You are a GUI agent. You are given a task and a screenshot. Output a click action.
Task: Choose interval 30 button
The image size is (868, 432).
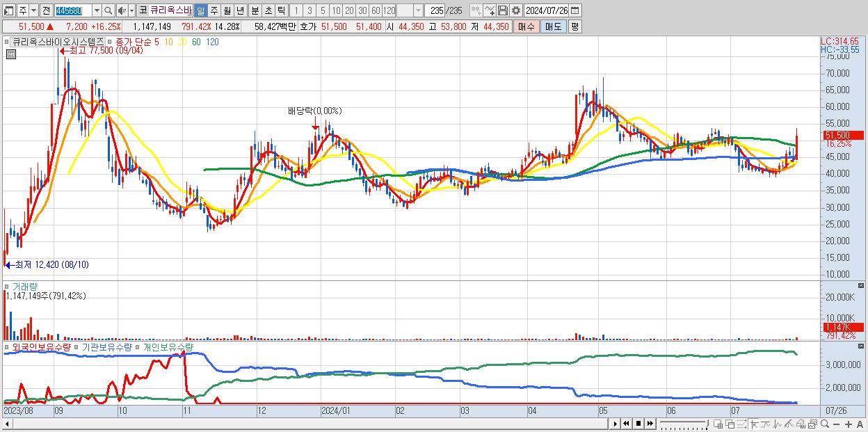click(x=362, y=10)
